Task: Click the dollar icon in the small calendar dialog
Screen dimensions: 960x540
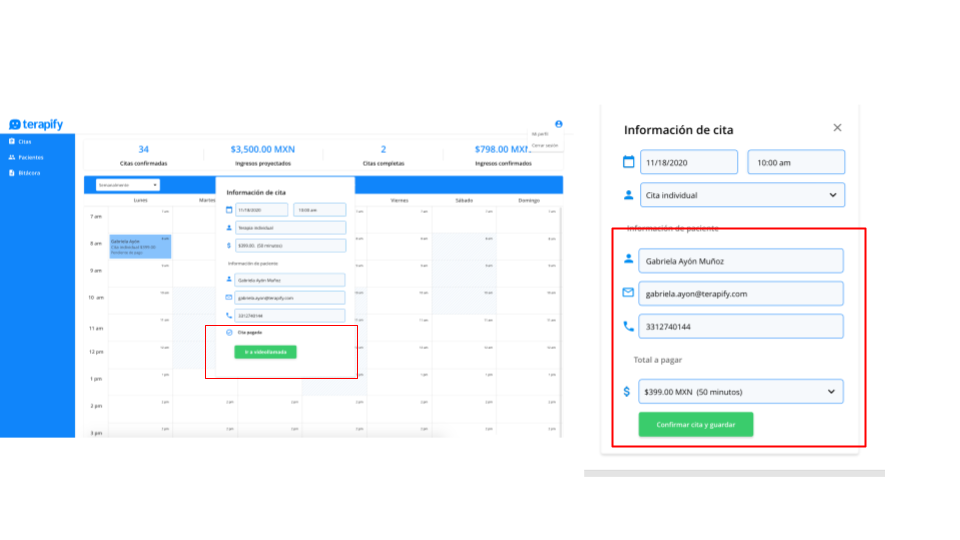Action: click(229, 246)
